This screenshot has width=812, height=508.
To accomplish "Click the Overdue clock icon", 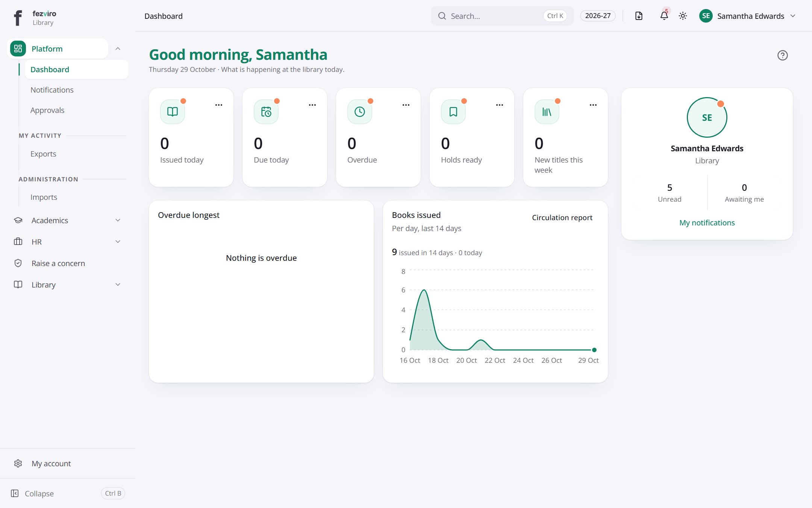I will pos(360,112).
